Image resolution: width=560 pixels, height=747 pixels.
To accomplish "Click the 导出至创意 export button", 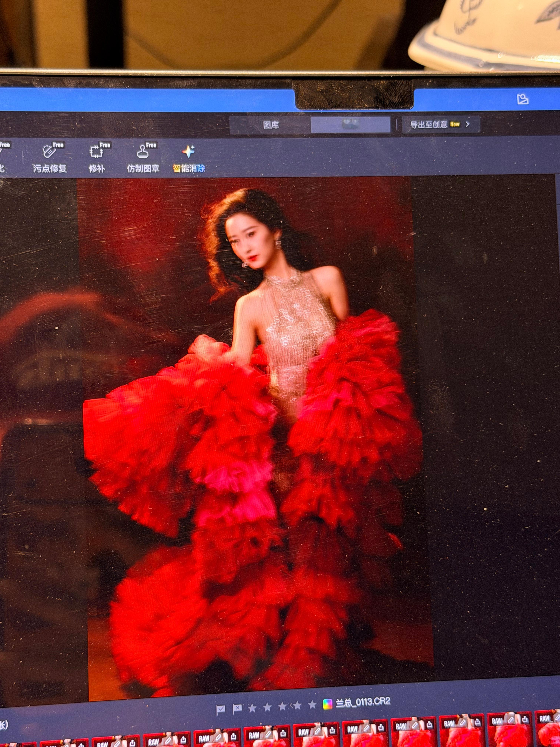I will point(429,125).
